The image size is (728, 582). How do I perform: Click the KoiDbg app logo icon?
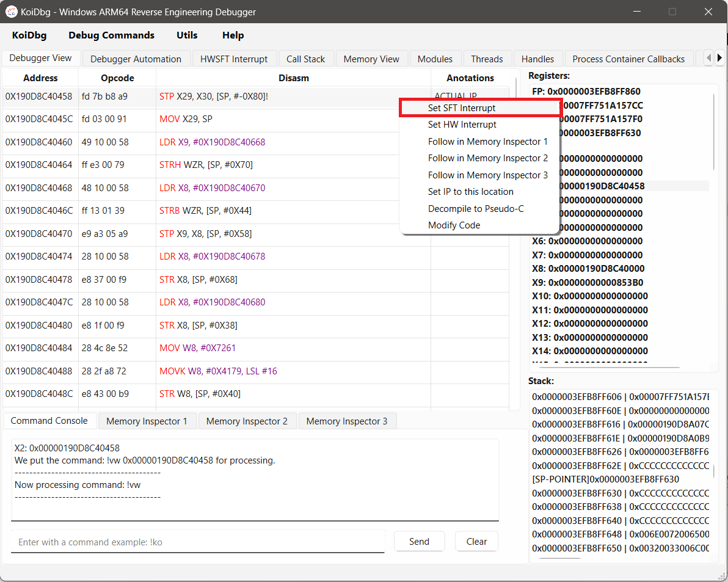[x=11, y=12]
